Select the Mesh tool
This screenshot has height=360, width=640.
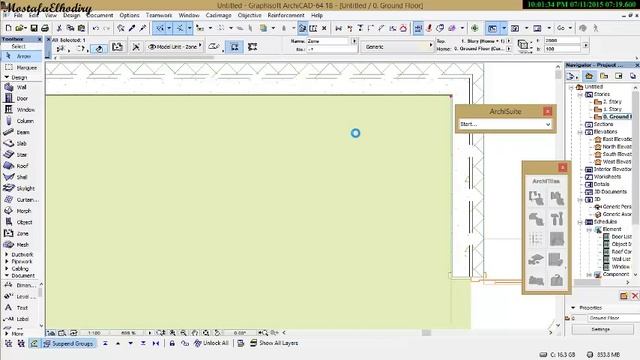[x=21, y=244]
